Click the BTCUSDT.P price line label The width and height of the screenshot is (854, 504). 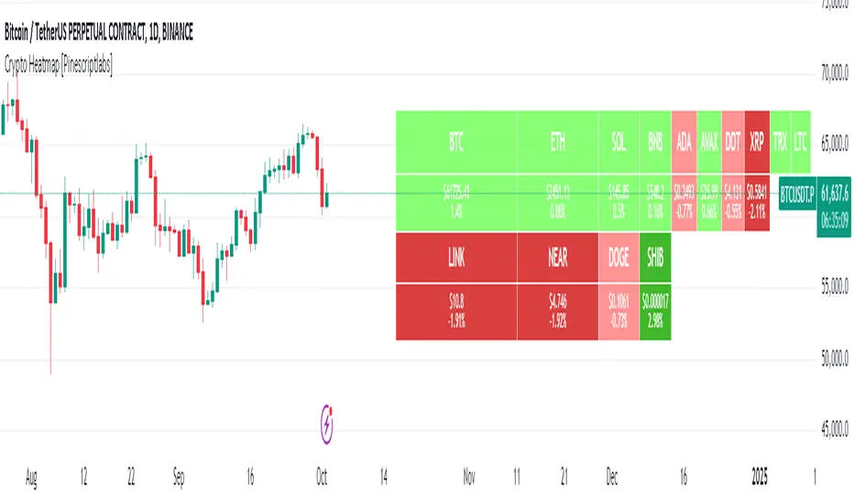[x=794, y=193]
